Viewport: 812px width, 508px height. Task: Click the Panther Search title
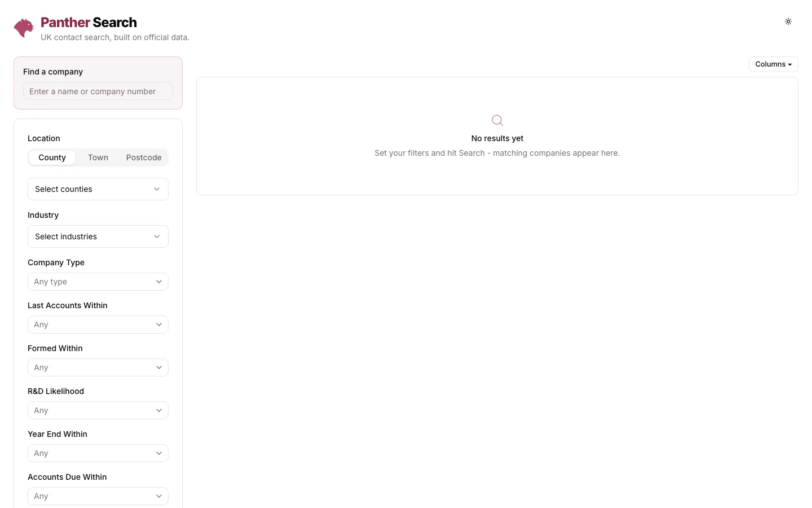tap(89, 23)
